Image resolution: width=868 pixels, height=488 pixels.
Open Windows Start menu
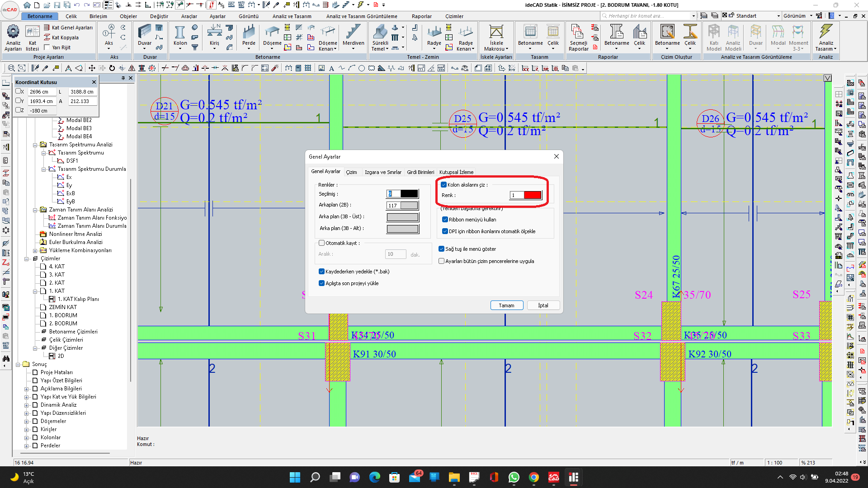click(x=295, y=477)
